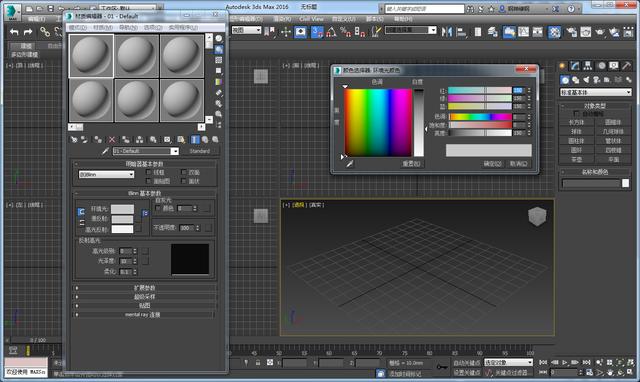Enable 2-Sided checkbox in shader parameters
The height and width of the screenshot is (382, 640).
[184, 172]
